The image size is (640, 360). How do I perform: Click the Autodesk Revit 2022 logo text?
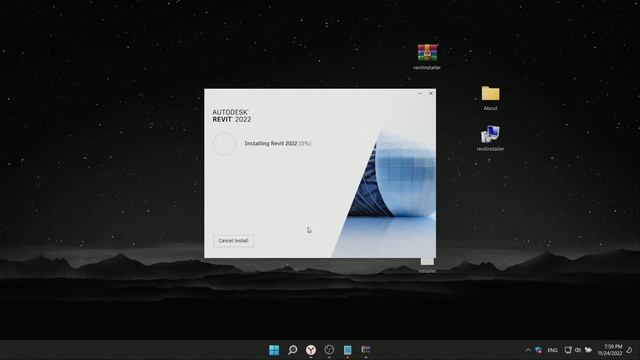231,116
